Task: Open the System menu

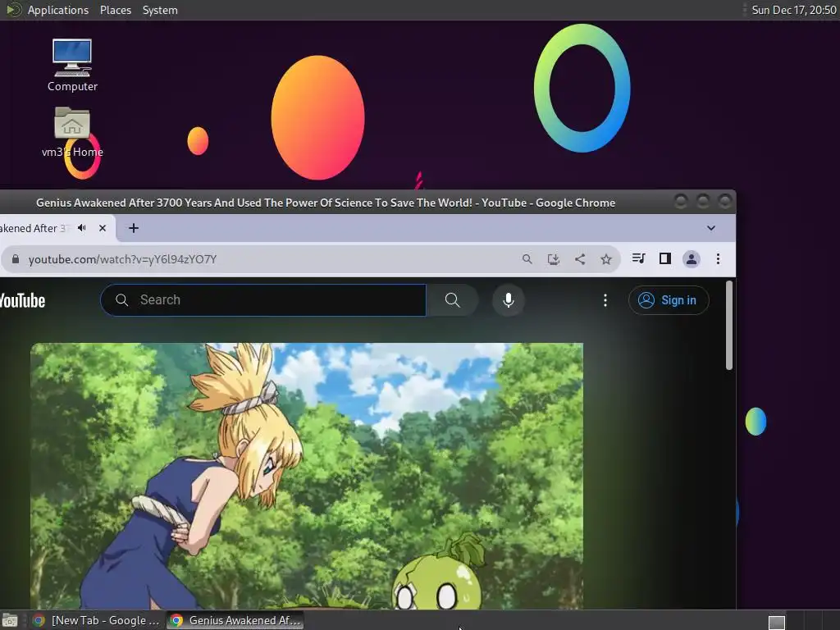Action: [160, 10]
